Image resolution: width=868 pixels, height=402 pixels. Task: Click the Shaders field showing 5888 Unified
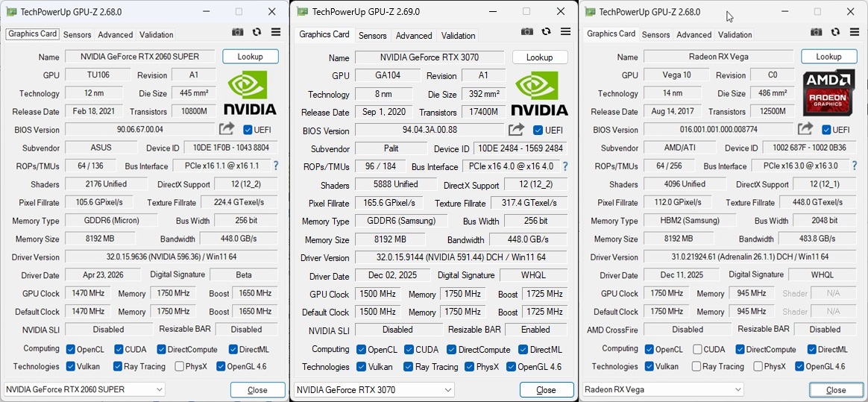click(397, 184)
